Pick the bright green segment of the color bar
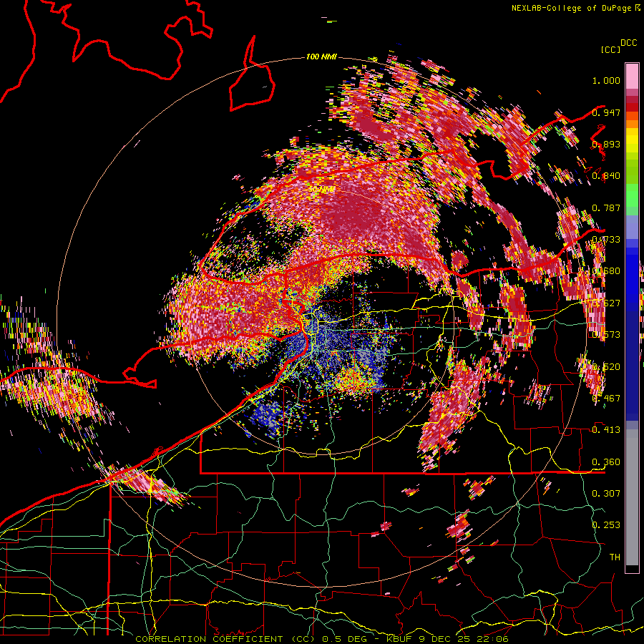Screen dimensions: 644x644 pyautogui.click(x=632, y=195)
